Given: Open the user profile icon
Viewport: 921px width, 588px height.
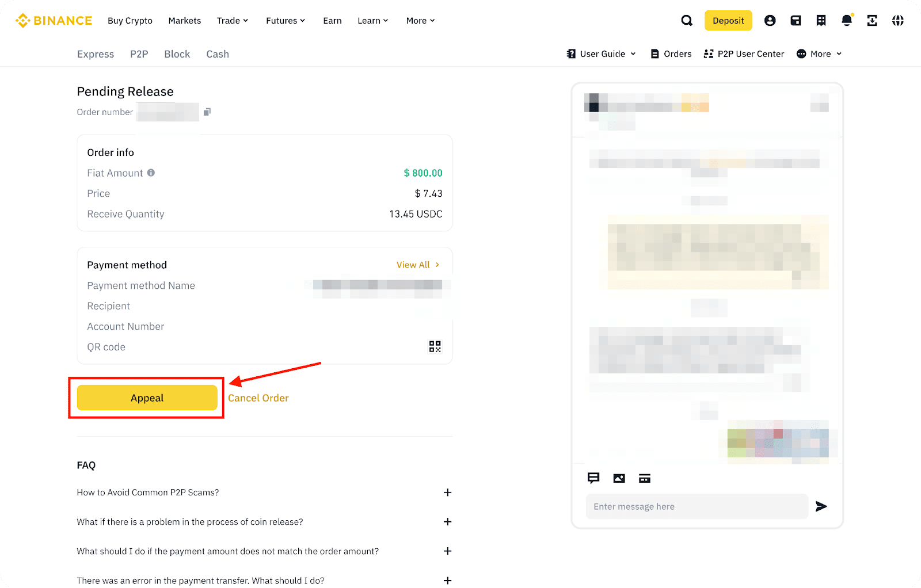Looking at the screenshot, I should point(770,21).
